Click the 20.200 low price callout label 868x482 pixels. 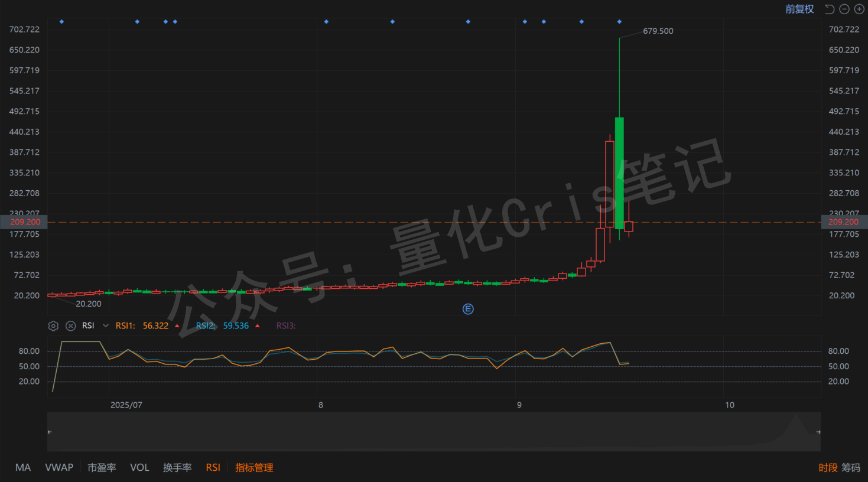click(x=89, y=304)
